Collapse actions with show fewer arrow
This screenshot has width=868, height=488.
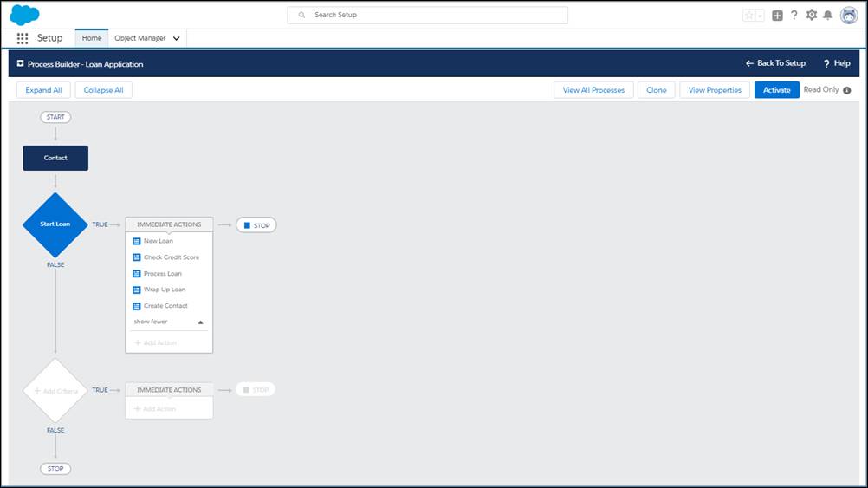[200, 322]
